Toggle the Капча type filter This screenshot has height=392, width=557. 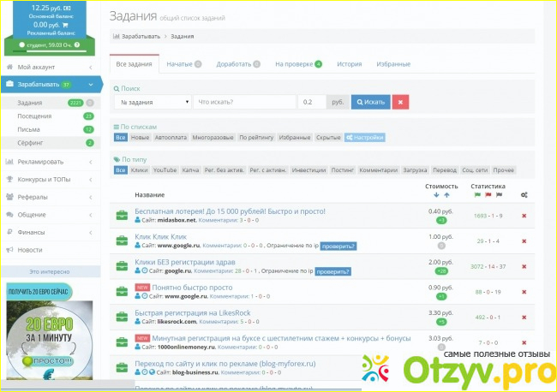point(190,170)
